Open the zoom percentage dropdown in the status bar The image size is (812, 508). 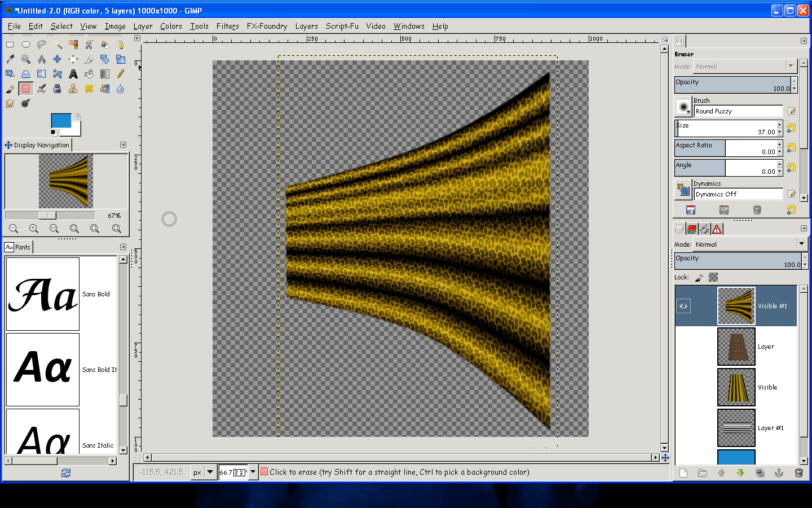[252, 472]
